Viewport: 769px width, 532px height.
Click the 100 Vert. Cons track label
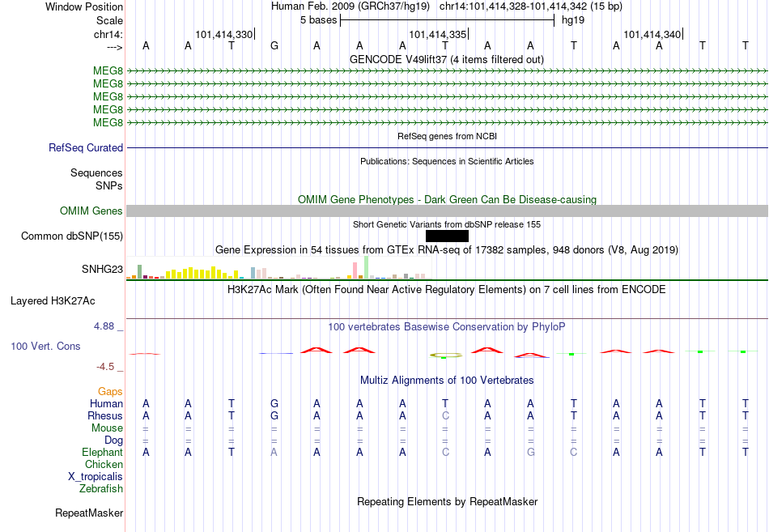pyautogui.click(x=45, y=346)
